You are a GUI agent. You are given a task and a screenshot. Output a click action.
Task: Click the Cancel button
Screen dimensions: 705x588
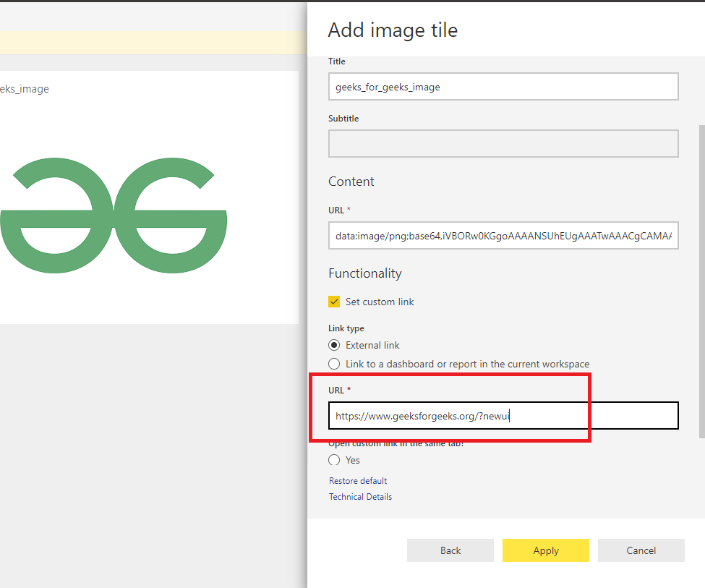coord(641,550)
